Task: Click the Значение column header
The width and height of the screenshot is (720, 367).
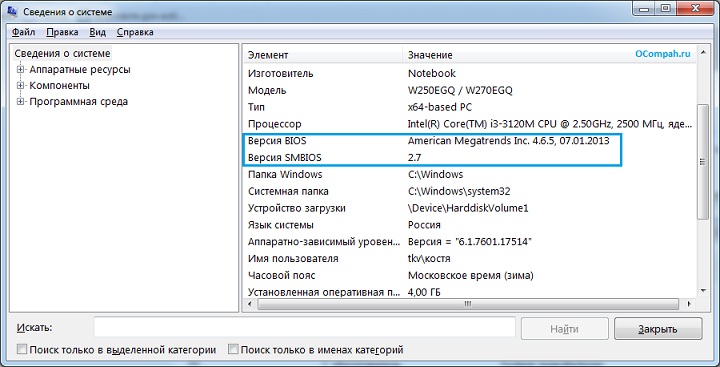Action: 549,55
